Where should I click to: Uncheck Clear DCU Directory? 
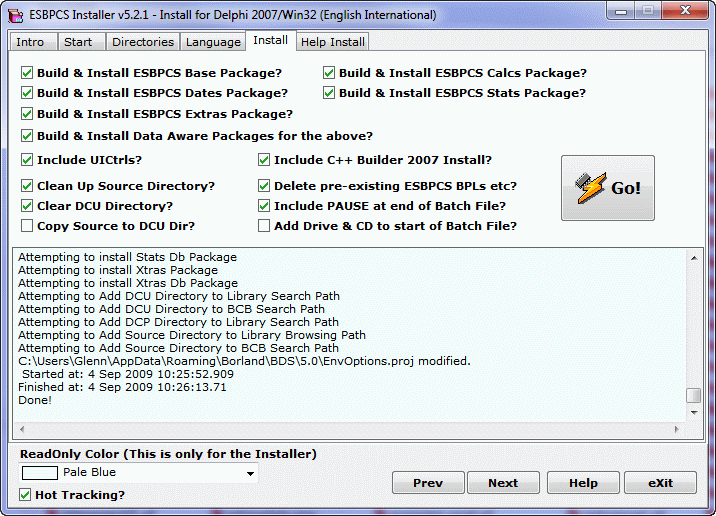tap(27, 206)
